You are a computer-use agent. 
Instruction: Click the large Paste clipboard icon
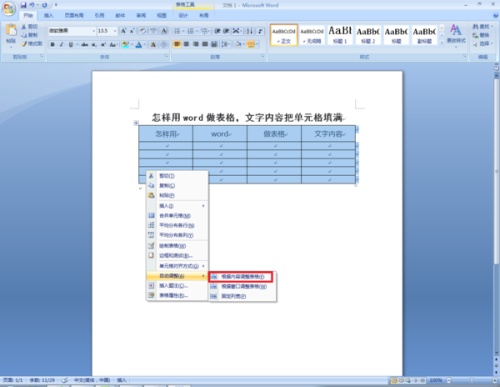[x=11, y=30]
